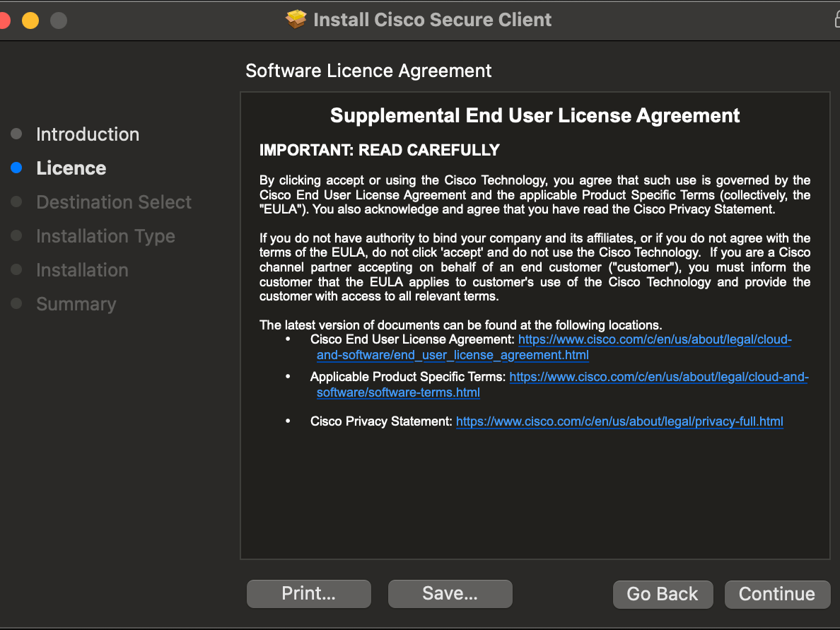Image resolution: width=840 pixels, height=630 pixels.
Task: Click the Supplemental End User License Agreement heading
Action: 535,115
